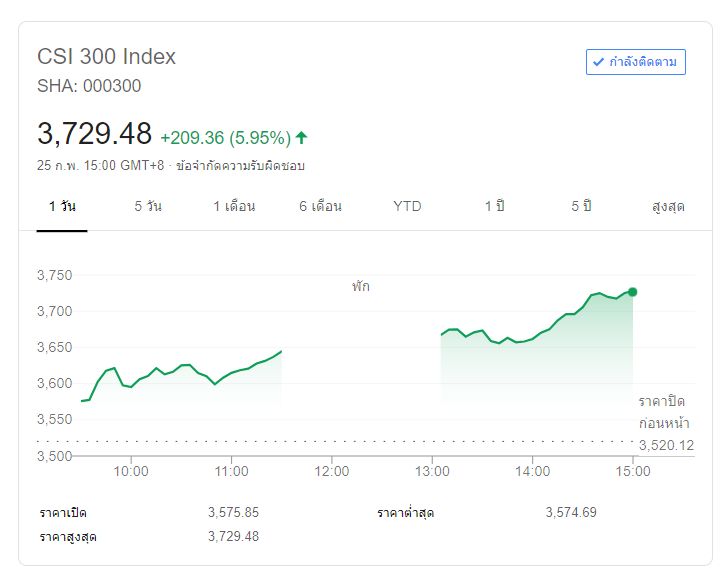
Task: Show the 6 เดือน chart range
Action: [x=320, y=206]
